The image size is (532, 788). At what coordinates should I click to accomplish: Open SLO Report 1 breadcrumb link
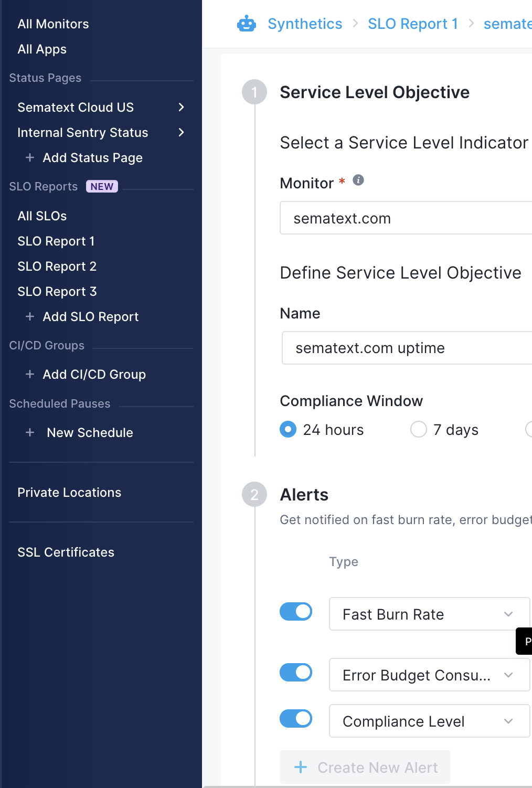[413, 24]
